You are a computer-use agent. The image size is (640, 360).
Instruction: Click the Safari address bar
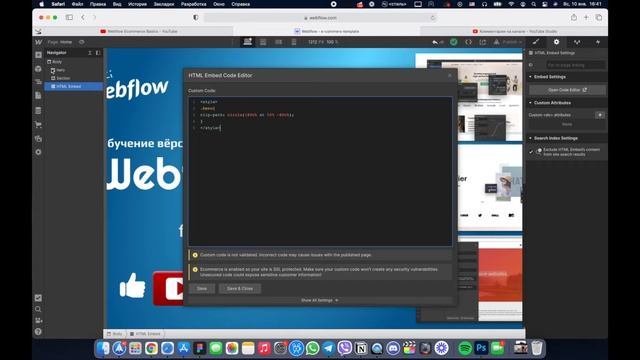pos(320,18)
